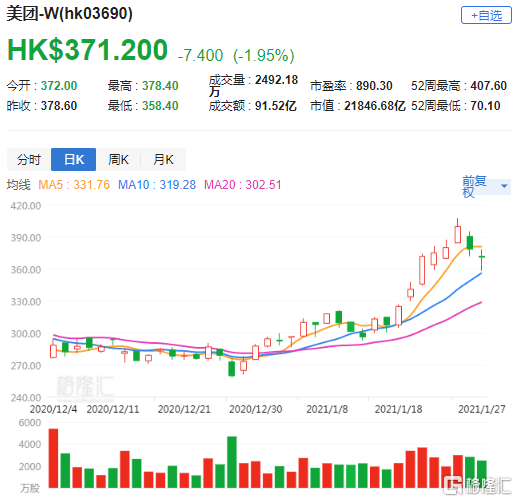Viewport: 518px width, 502px height.
Task: Select the 日K daily candlestick tab
Action: pos(74,159)
